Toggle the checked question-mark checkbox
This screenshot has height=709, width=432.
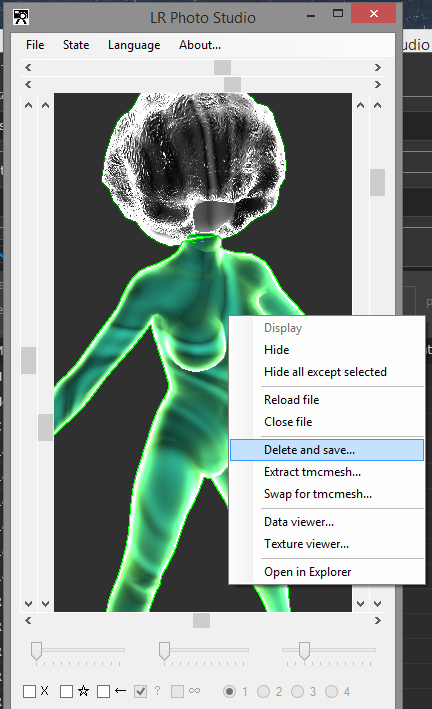141,691
